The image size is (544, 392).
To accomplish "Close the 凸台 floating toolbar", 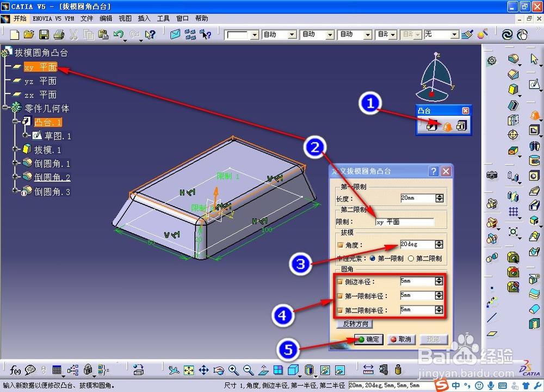I will pyautogui.click(x=466, y=110).
